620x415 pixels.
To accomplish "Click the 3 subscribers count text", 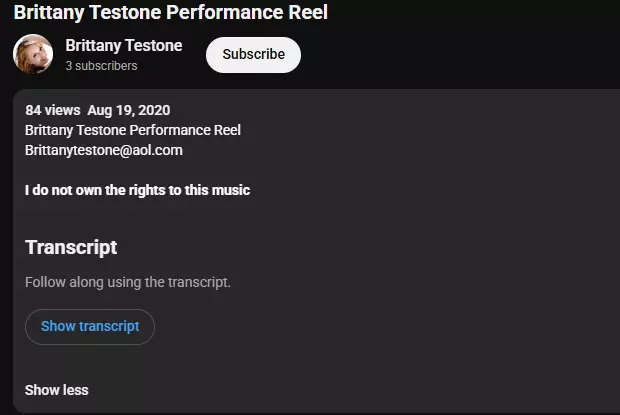I will click(101, 66).
